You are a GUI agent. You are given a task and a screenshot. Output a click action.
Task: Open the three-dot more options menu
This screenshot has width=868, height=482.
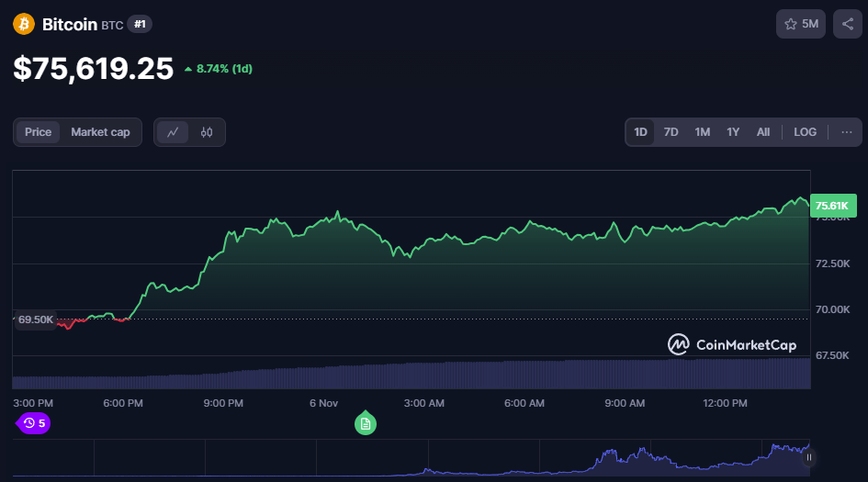846,132
